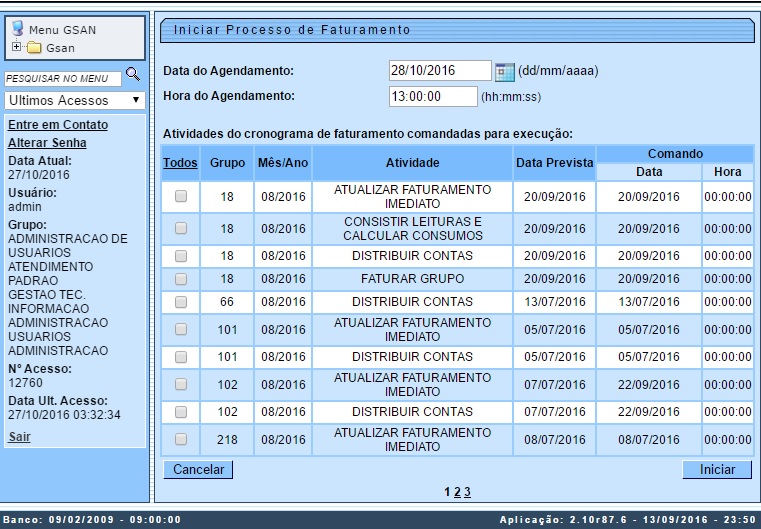The image size is (761, 529).
Task: Click the group 66 cell
Action: point(227,302)
